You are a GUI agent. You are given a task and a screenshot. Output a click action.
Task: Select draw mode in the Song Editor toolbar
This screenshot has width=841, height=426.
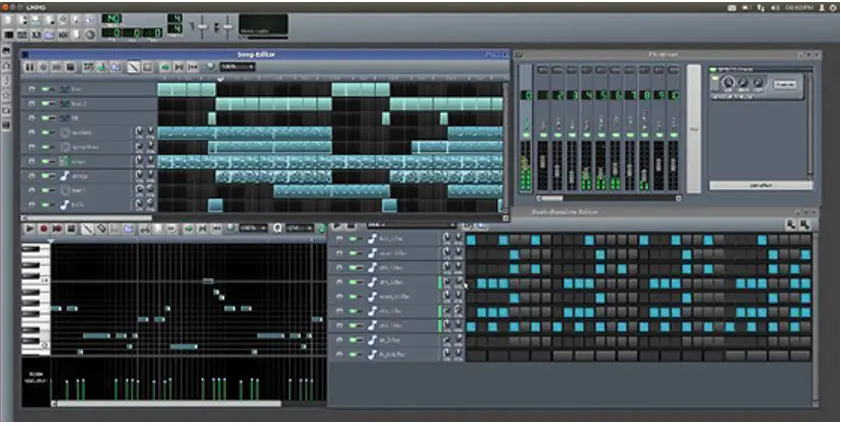[132, 67]
